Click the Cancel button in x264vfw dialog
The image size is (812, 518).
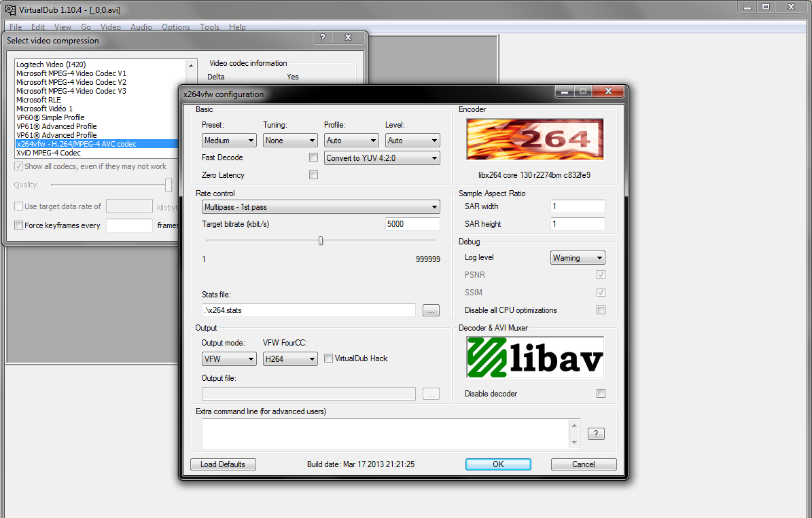point(584,464)
